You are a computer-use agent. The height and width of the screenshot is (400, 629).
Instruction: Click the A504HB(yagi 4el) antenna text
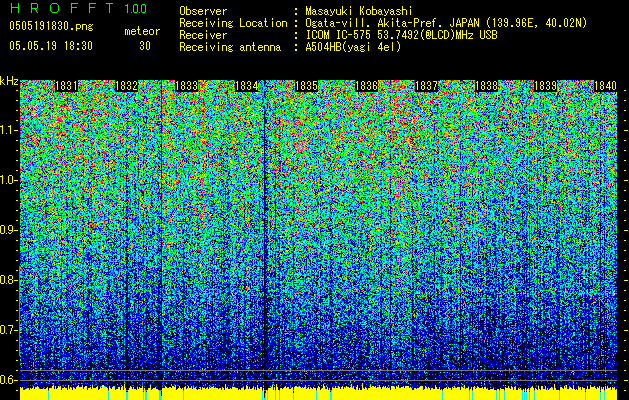click(x=353, y=47)
